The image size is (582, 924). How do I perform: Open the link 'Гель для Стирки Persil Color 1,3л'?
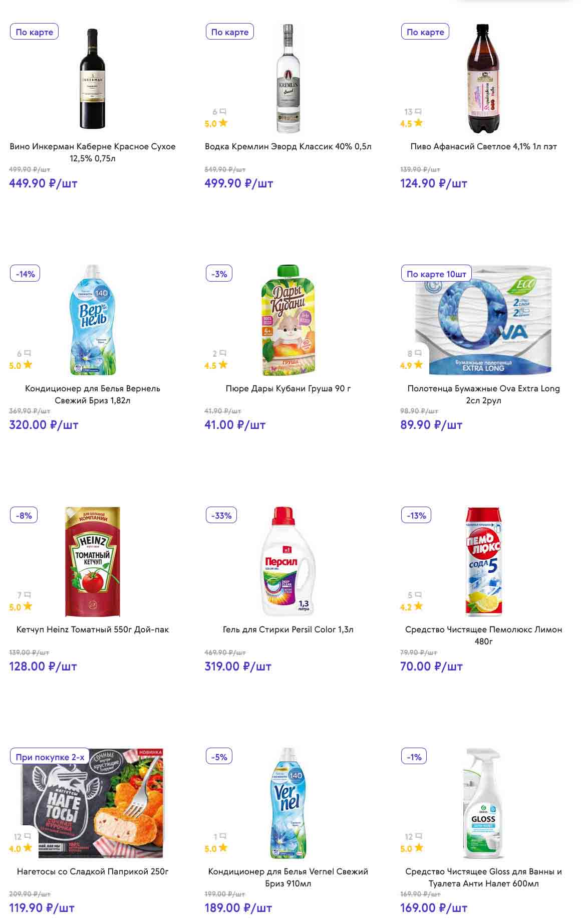tap(288, 629)
